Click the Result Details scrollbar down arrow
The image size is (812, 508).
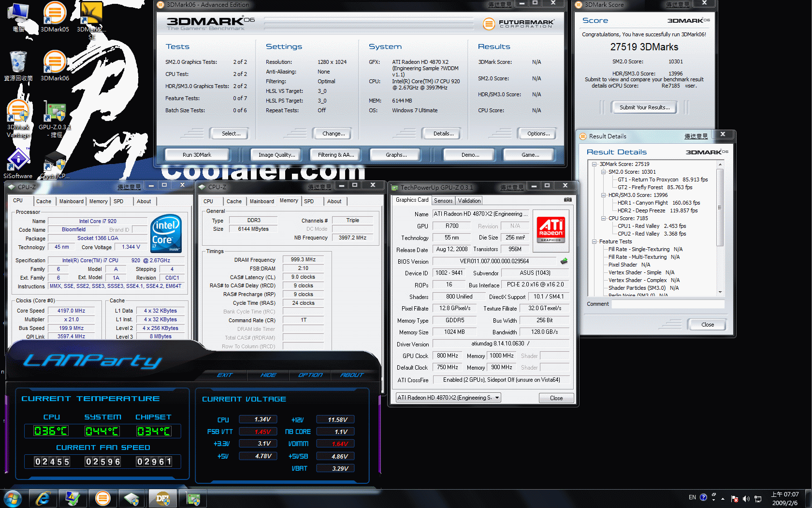click(x=720, y=292)
